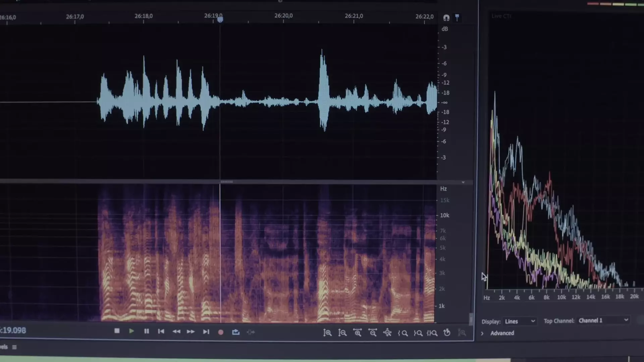Zoom out time with magnifier icon
The width and height of the screenshot is (644, 362).
pyautogui.click(x=373, y=333)
